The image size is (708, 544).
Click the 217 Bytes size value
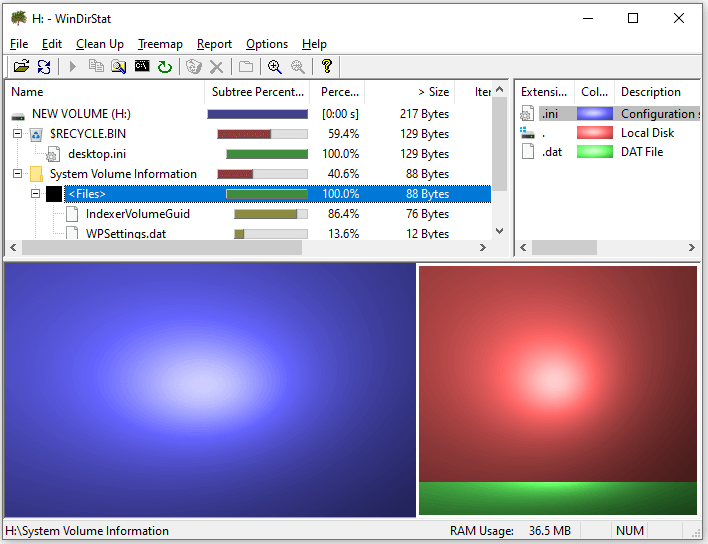(424, 114)
